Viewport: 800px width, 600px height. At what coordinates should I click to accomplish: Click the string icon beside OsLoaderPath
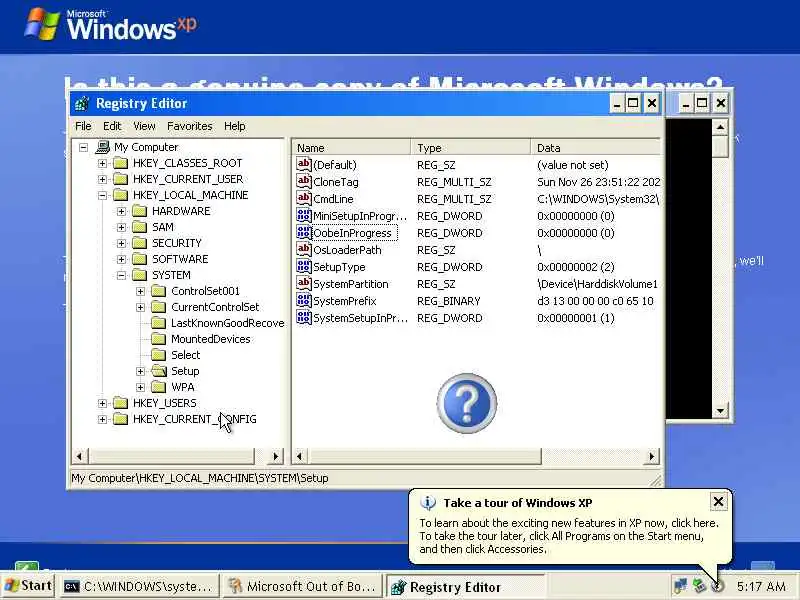[x=304, y=249]
